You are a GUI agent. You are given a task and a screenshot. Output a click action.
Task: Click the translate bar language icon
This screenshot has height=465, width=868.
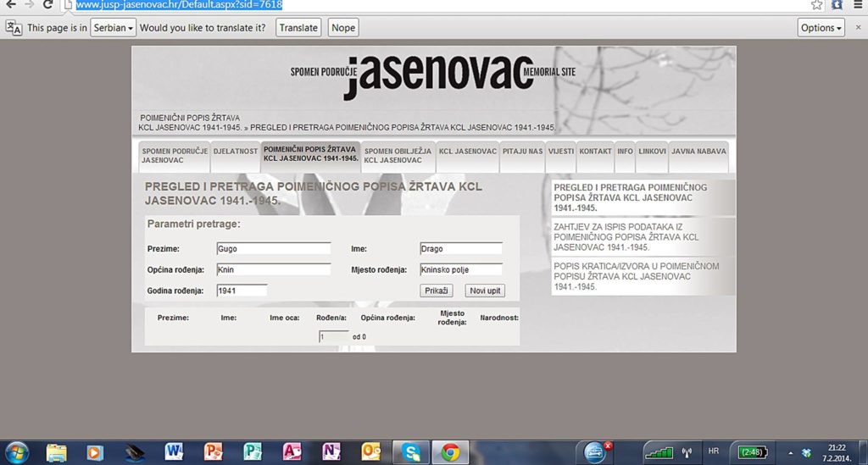(x=14, y=28)
